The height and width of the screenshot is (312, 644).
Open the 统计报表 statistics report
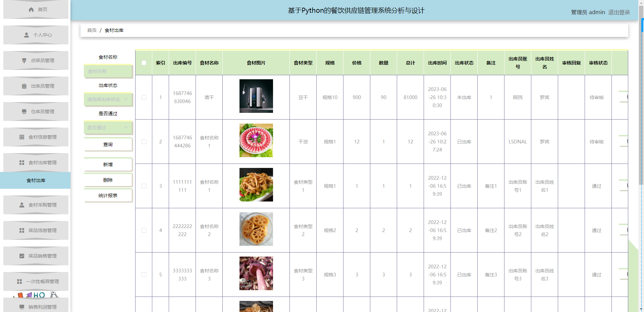pos(108,195)
